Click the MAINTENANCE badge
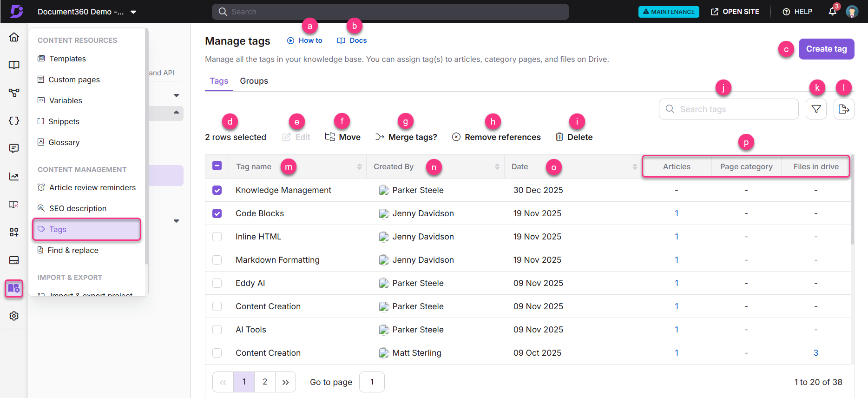Screen dimensions: 868x398 pos(669,12)
